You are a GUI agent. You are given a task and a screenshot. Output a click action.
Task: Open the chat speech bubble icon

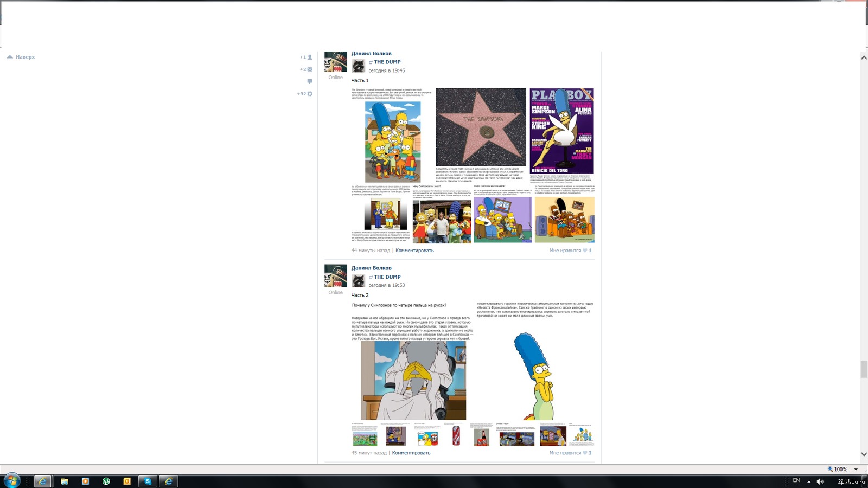310,81
